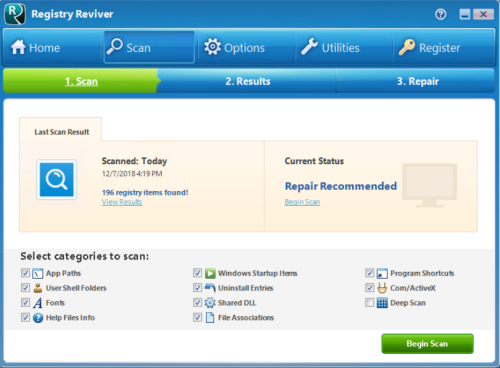
Task: Click the monitor status image
Action: point(429,185)
